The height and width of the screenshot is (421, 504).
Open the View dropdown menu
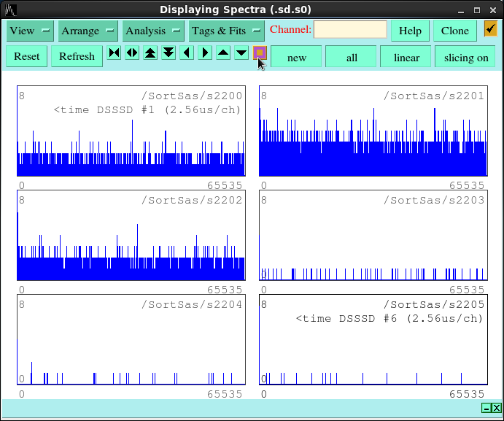(x=30, y=31)
